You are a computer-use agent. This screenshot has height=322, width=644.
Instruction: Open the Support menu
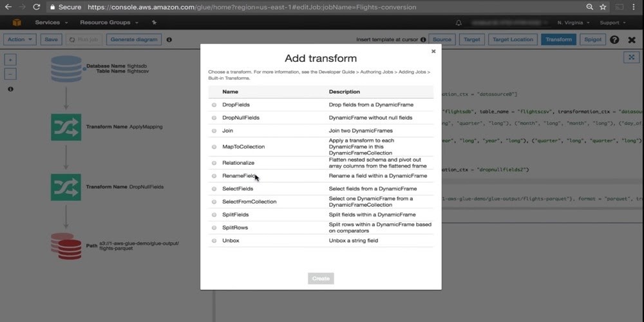612,23
